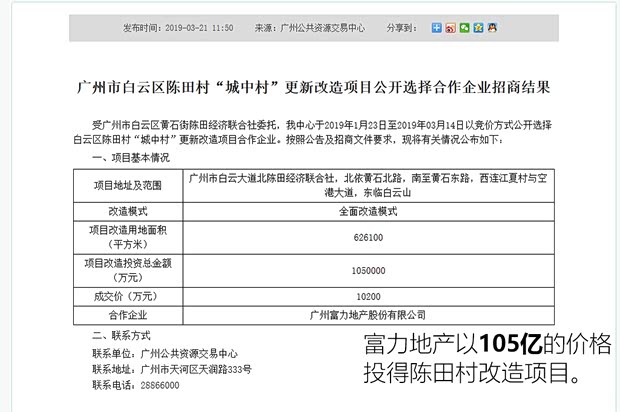Click the QQ penguin share icon
The height and width of the screenshot is (412, 620).
[x=492, y=28]
